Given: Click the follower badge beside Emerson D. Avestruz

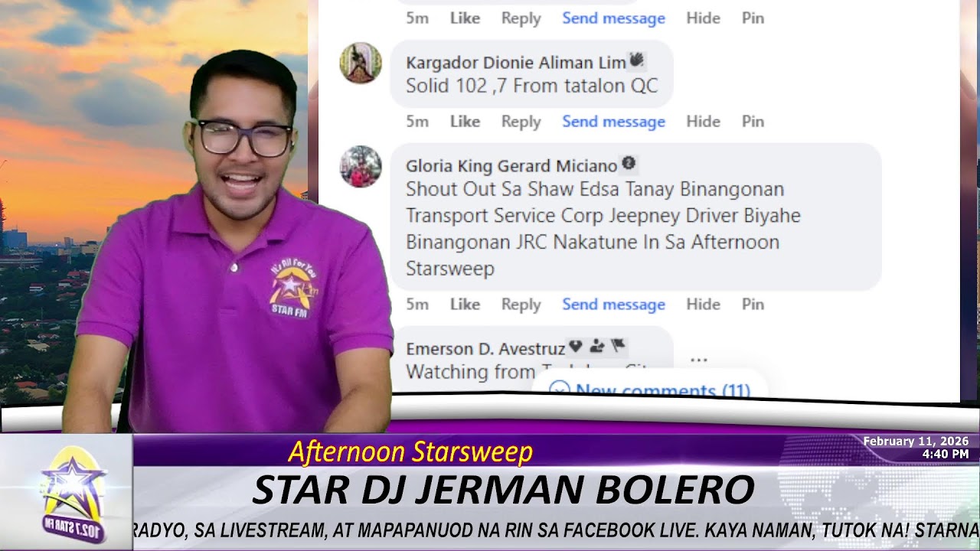Looking at the screenshot, I should coord(597,347).
